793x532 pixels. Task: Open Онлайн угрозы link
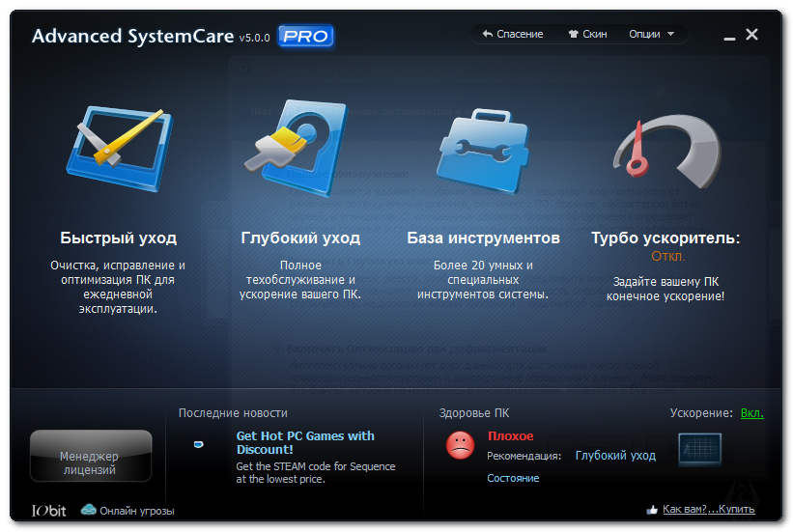point(136,511)
